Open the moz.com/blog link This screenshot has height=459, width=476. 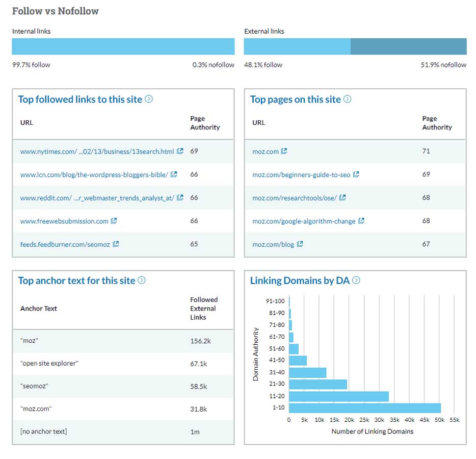pos(273,244)
